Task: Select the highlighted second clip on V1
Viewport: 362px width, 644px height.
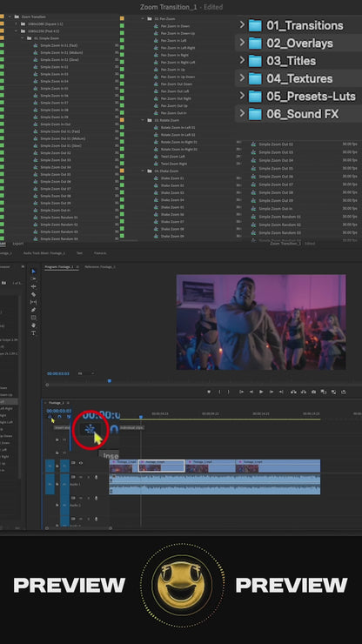Action: [161, 466]
